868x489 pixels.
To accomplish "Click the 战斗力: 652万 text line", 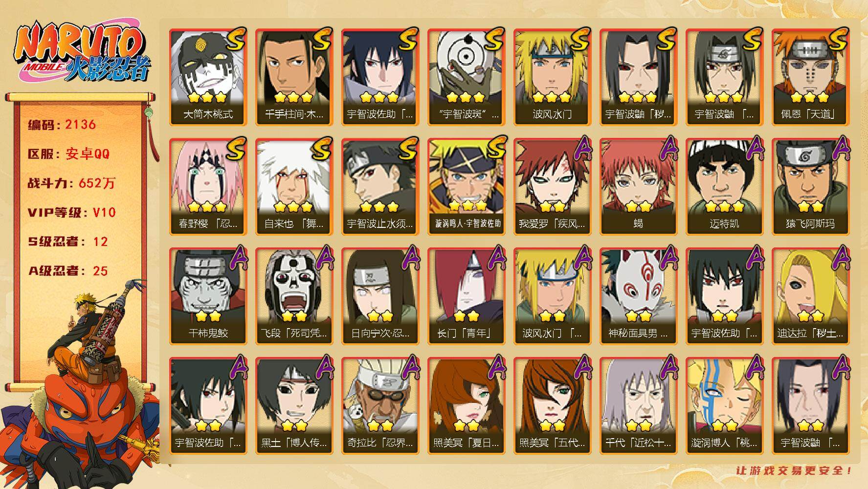I will tap(72, 183).
